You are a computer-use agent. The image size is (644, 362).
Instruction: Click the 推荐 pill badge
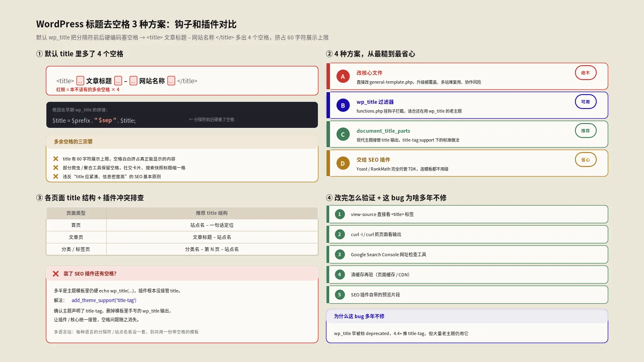[x=586, y=131]
